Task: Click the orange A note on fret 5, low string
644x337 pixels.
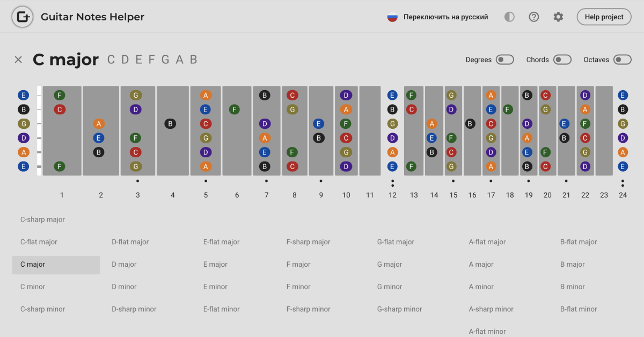Action: 206,166
